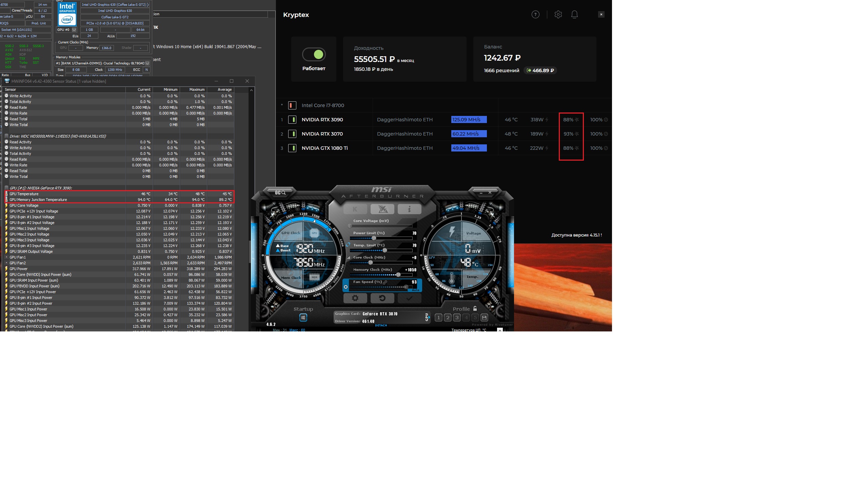Click Afterburner reset circular-arrow button
Viewport: 868px width, 488px height.
[x=382, y=298]
